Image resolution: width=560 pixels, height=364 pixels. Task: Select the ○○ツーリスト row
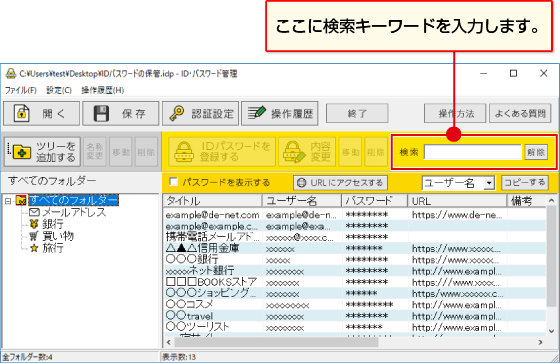[x=355, y=327]
